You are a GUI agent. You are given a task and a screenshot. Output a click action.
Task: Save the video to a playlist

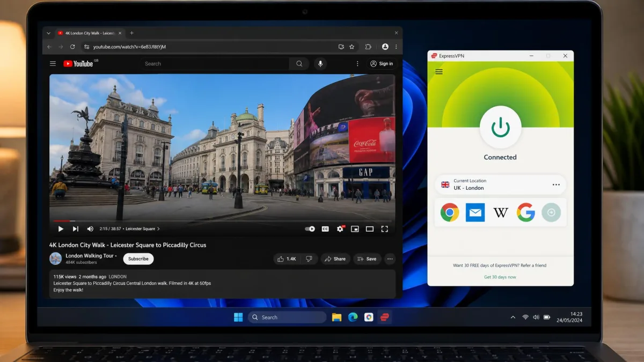[367, 259]
